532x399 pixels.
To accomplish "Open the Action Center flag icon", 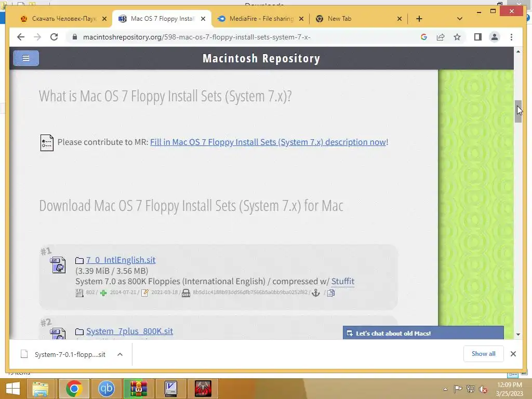I will (458, 389).
